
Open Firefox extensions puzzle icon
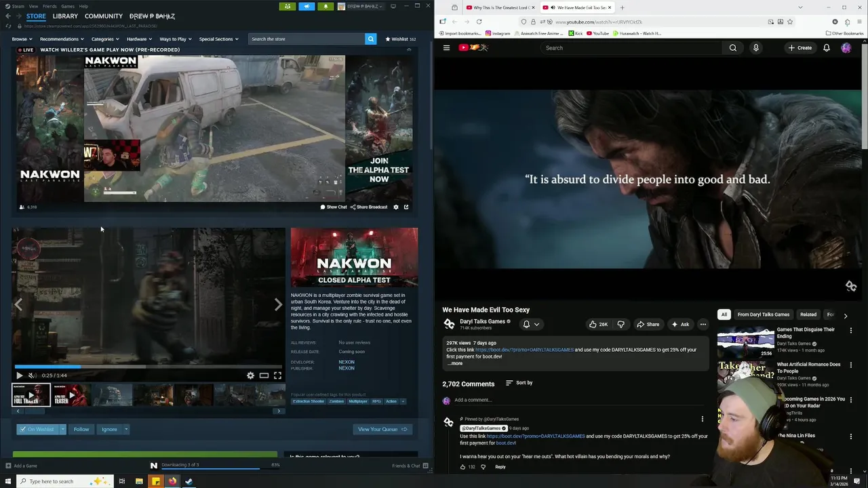(x=847, y=22)
